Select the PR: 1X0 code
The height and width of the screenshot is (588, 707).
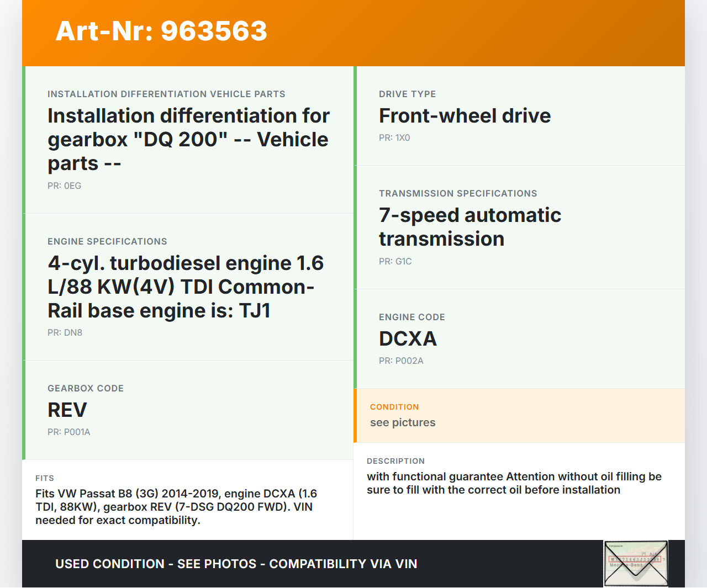[x=394, y=138]
